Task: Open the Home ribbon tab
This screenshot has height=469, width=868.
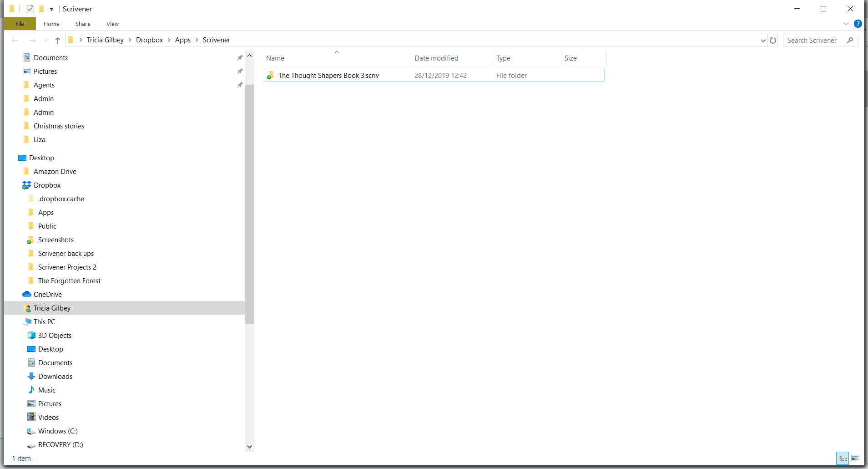Action: tap(51, 24)
